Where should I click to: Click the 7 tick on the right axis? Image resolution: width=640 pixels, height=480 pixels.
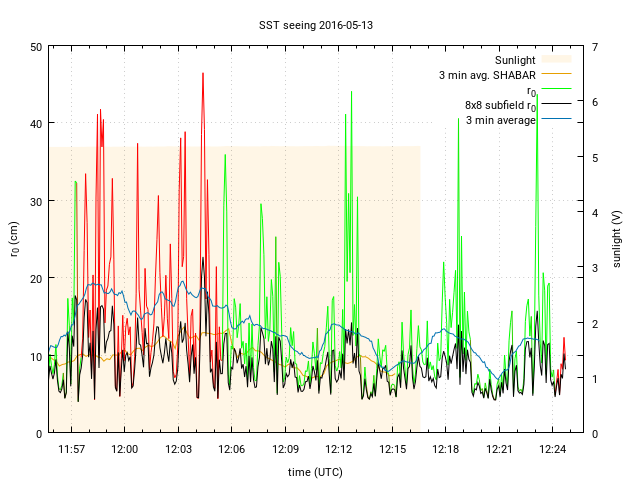(x=595, y=47)
